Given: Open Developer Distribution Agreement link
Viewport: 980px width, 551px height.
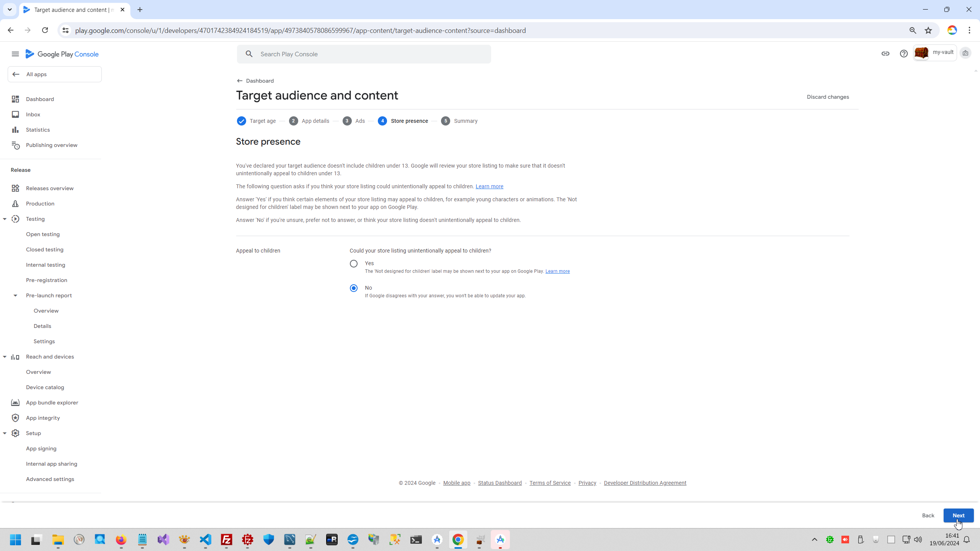Looking at the screenshot, I should coord(645,483).
